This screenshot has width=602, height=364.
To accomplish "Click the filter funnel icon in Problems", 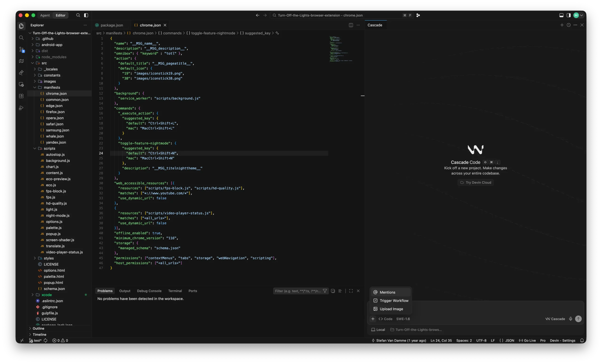I will 325,291.
